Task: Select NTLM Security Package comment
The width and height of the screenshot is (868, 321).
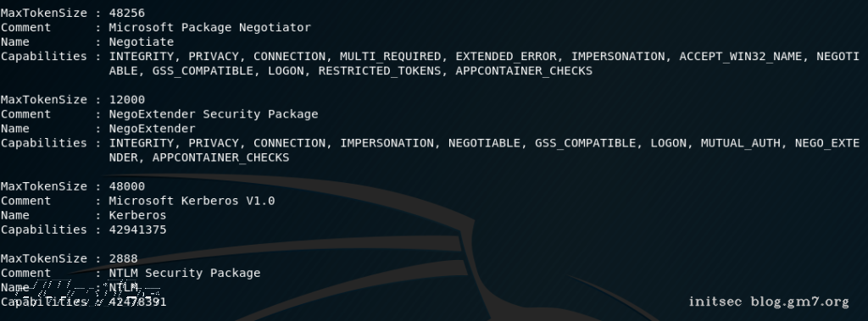Action: (184, 273)
